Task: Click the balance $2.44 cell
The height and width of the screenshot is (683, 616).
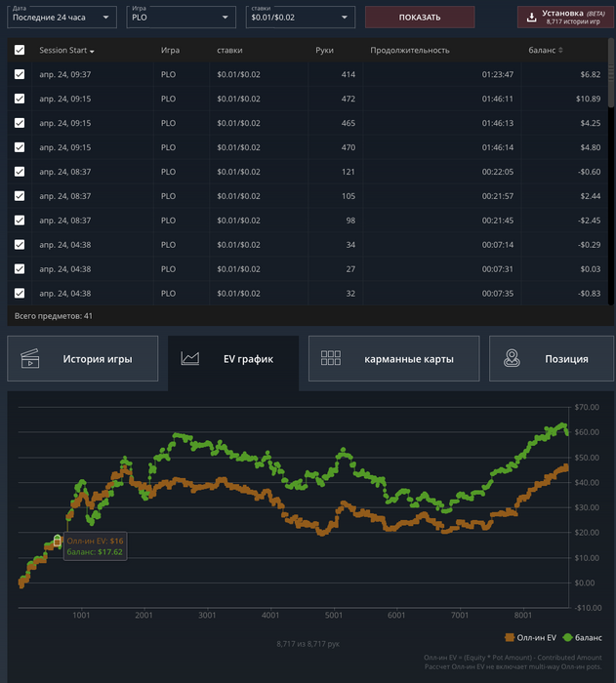Action: (x=591, y=196)
